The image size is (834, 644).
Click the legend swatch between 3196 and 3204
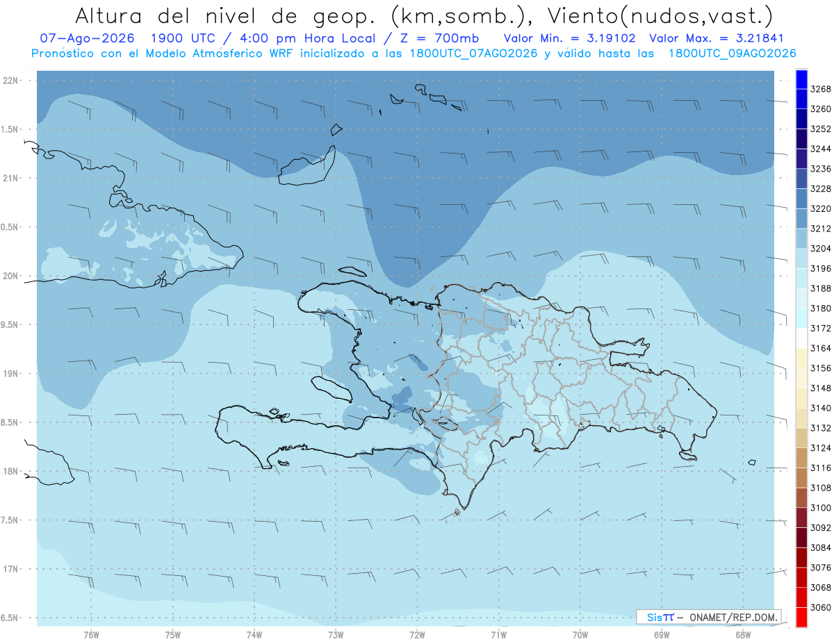(x=801, y=258)
